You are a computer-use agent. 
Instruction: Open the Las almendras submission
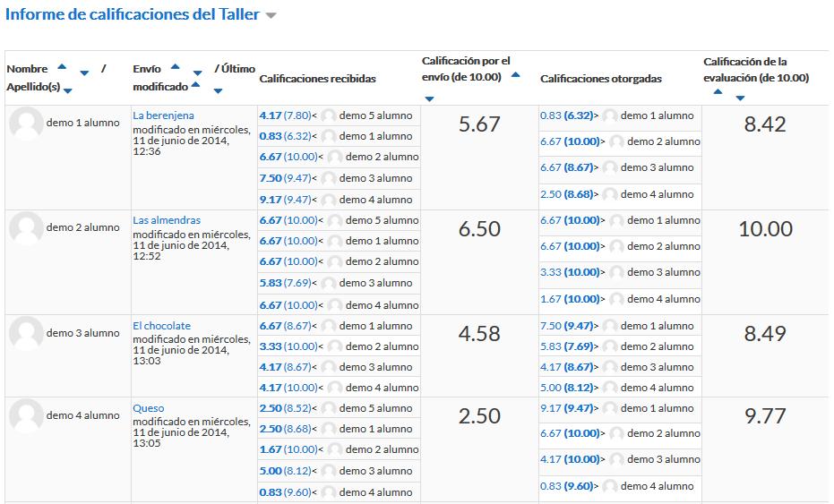point(167,220)
